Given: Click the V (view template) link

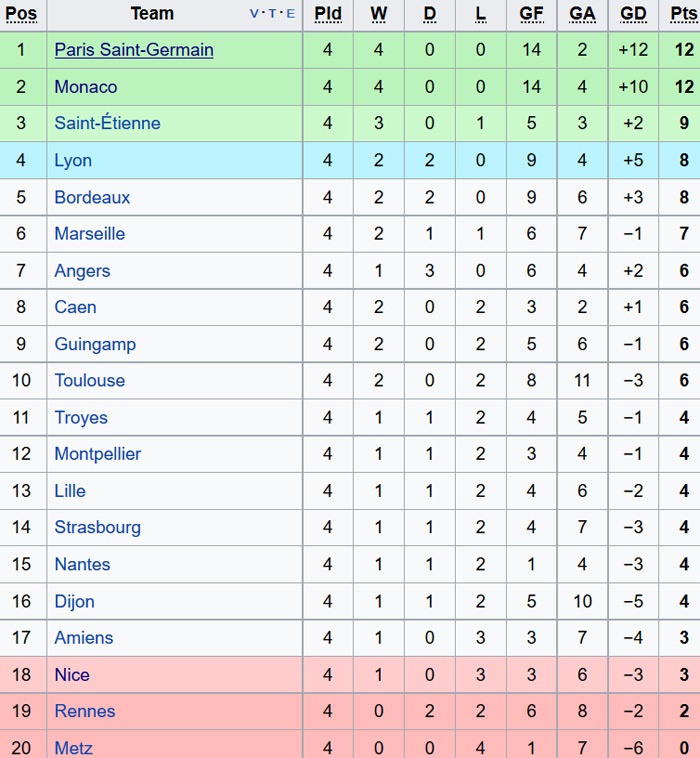Looking at the screenshot, I should [254, 14].
